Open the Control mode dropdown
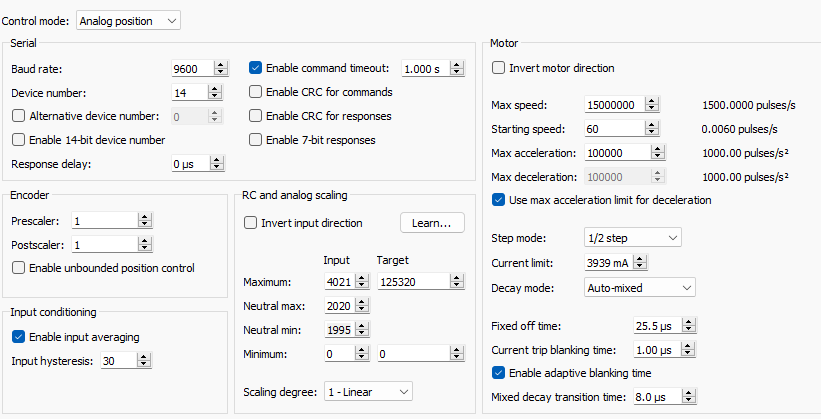This screenshot has width=821, height=419. click(x=128, y=20)
